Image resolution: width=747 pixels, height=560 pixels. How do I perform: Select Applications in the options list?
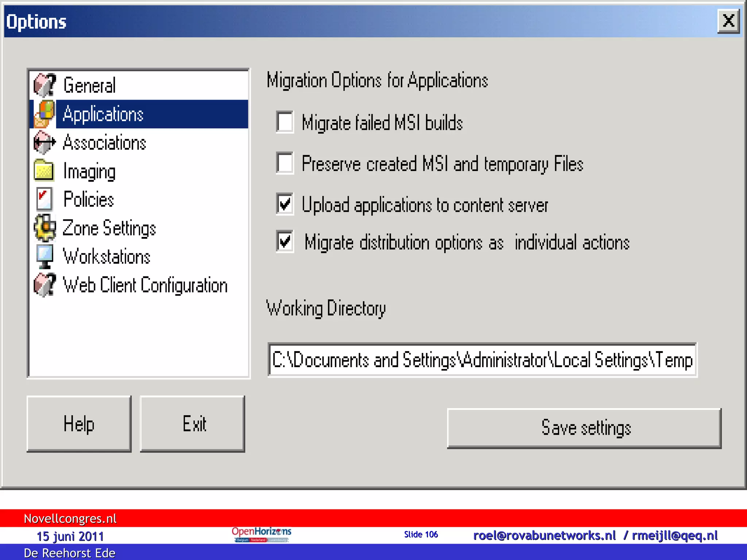[x=139, y=114]
